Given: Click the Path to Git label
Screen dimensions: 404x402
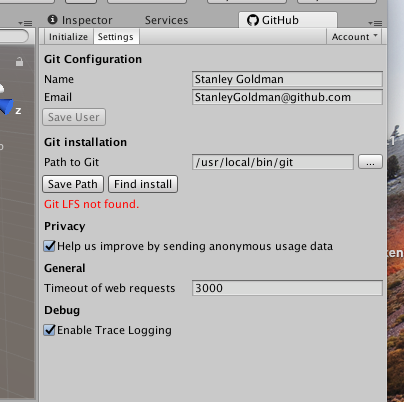Looking at the screenshot, I should 72,162.
